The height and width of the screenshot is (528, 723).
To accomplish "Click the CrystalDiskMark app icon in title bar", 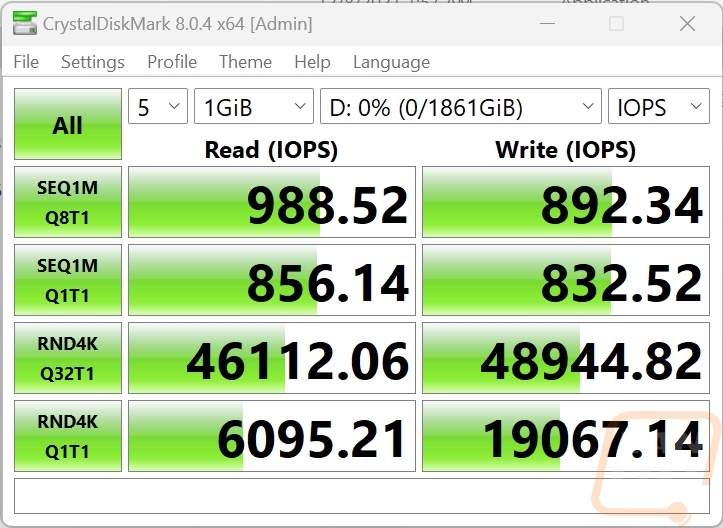I will (25, 24).
